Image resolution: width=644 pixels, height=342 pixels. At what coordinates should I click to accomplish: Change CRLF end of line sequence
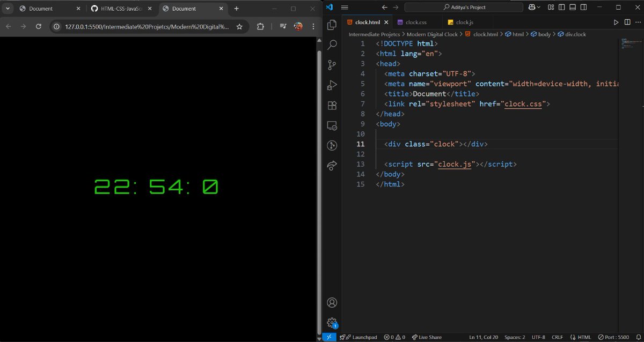point(557,337)
